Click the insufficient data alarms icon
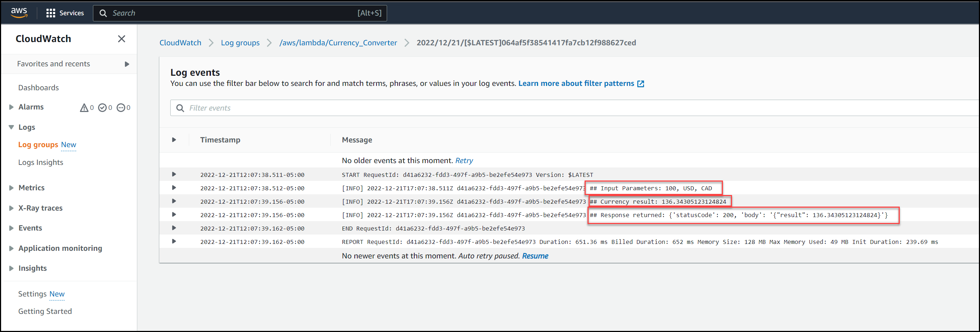 tap(121, 108)
